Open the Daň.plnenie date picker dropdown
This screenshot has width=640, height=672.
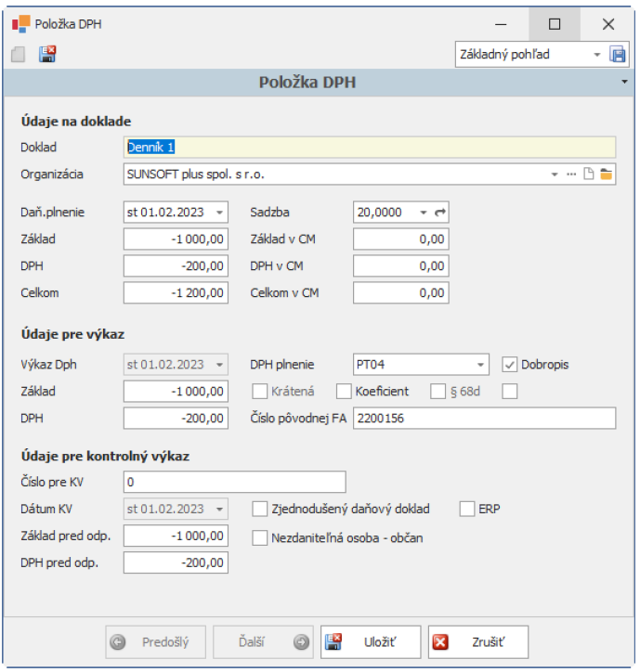pos(219,213)
